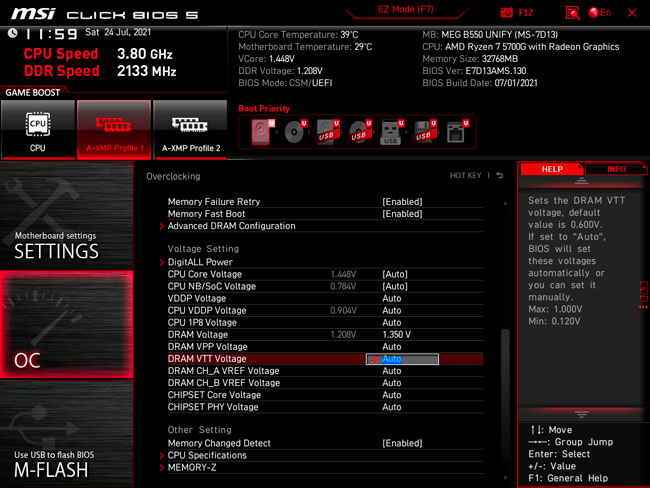Click the Overclocking page title

coord(173,176)
